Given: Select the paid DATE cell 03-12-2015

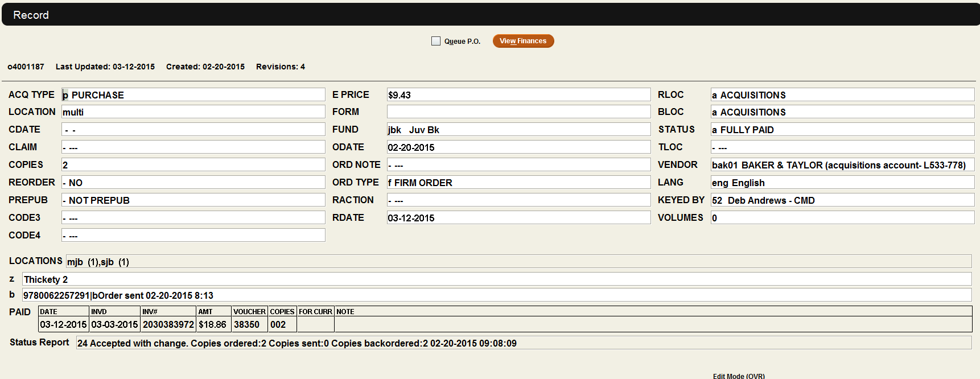Looking at the screenshot, I should 64,324.
